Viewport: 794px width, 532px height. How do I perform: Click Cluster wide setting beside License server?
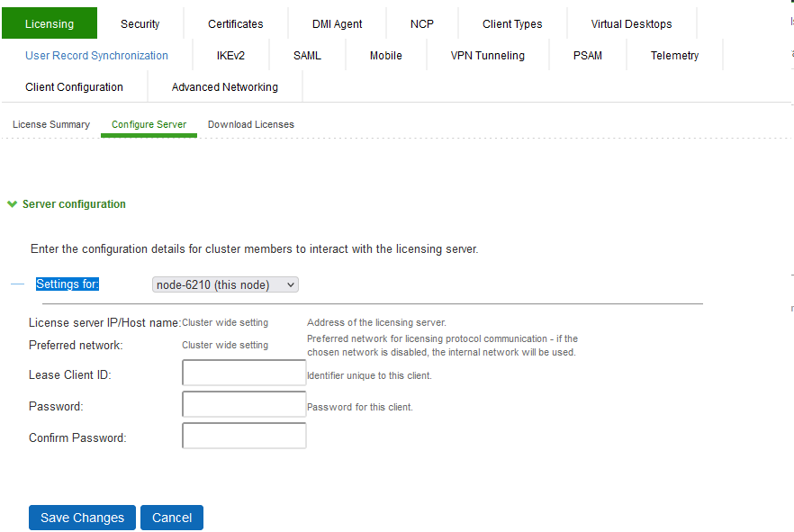pyautogui.click(x=225, y=322)
